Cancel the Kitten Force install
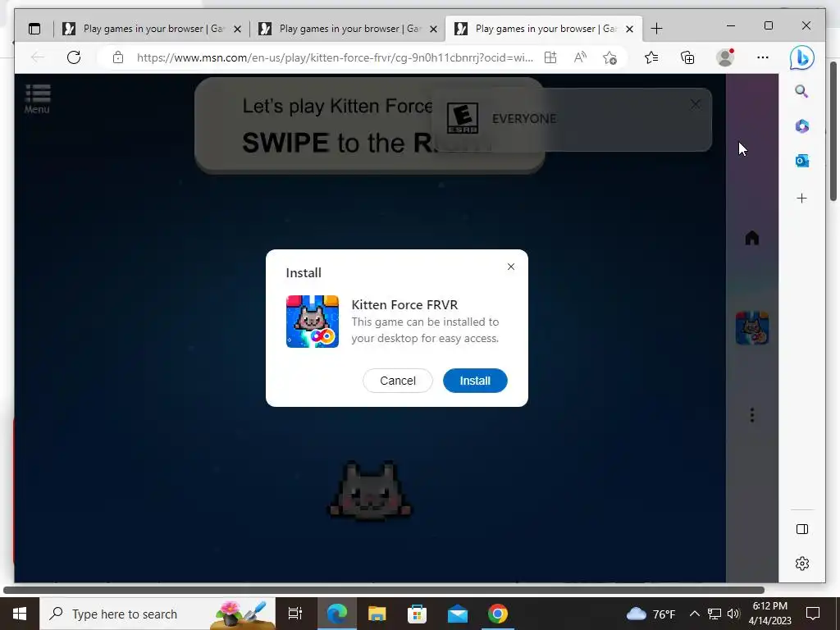 398,381
